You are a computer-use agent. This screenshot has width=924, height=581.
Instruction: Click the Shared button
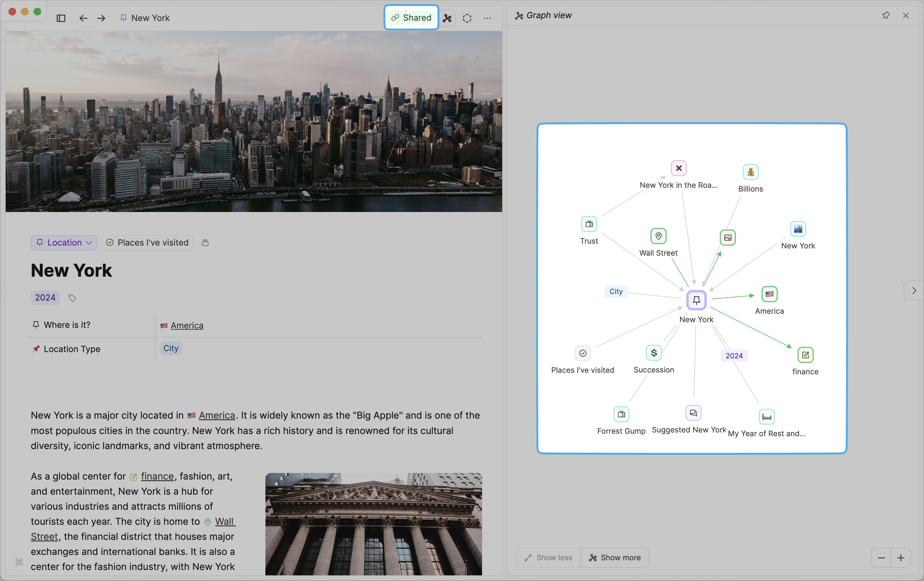pos(411,18)
